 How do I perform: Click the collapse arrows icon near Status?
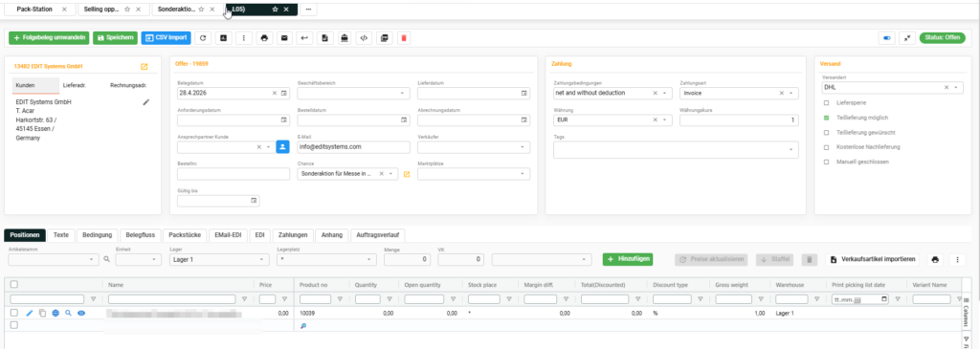pyautogui.click(x=907, y=38)
